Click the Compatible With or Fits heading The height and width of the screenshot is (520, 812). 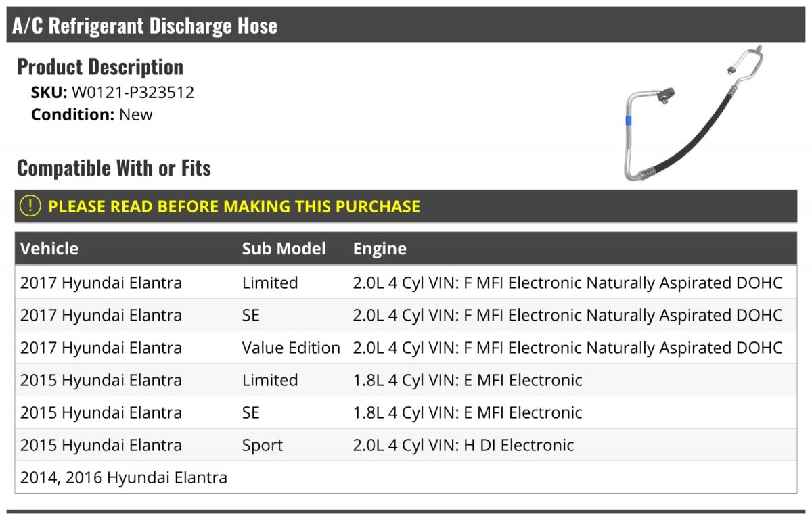114,168
